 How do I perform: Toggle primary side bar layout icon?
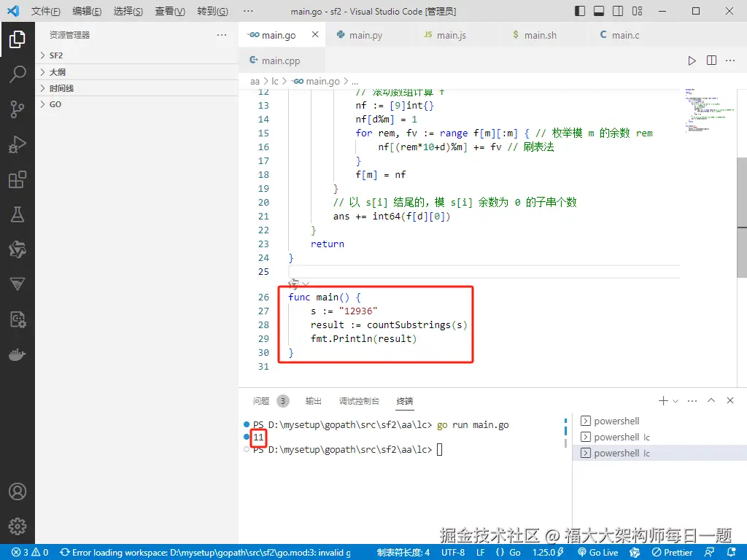580,11
